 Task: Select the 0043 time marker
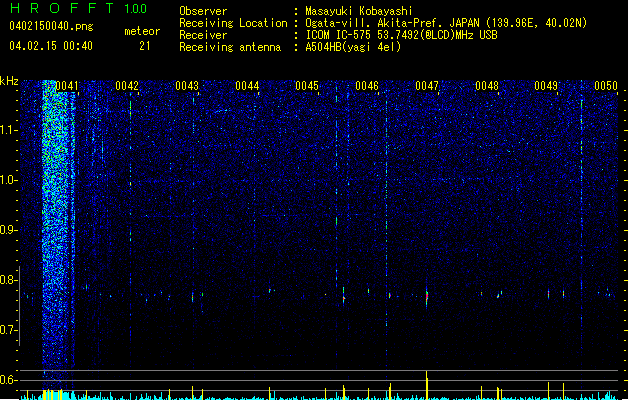[x=187, y=86]
